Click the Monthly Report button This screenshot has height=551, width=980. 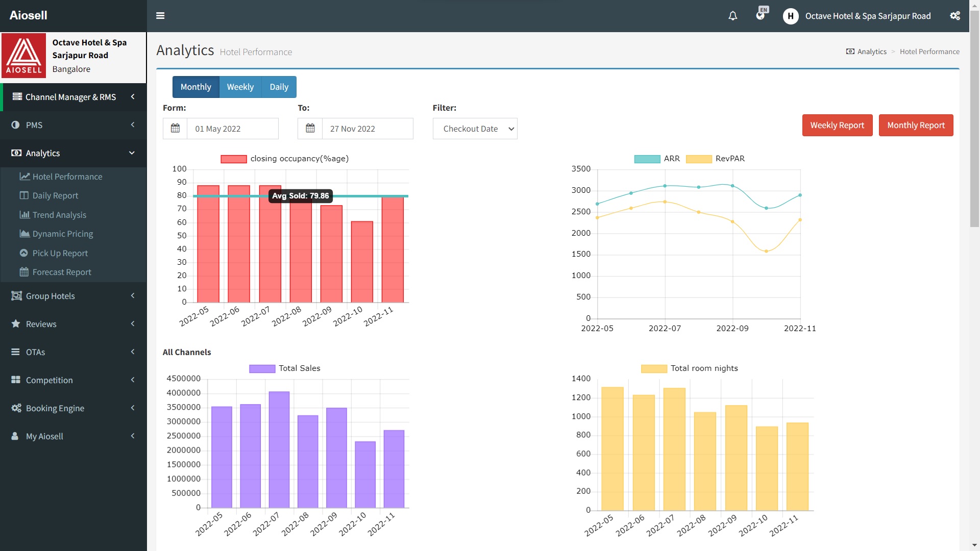[915, 126]
